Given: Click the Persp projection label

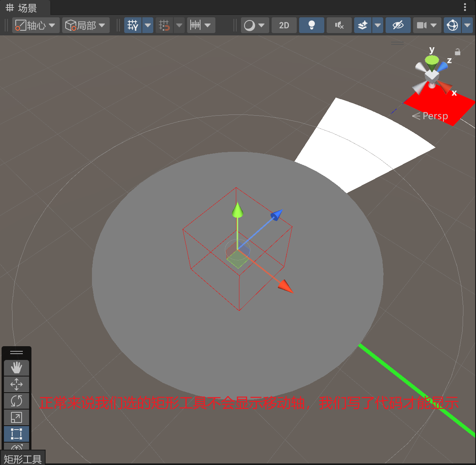Looking at the screenshot, I should 435,116.
